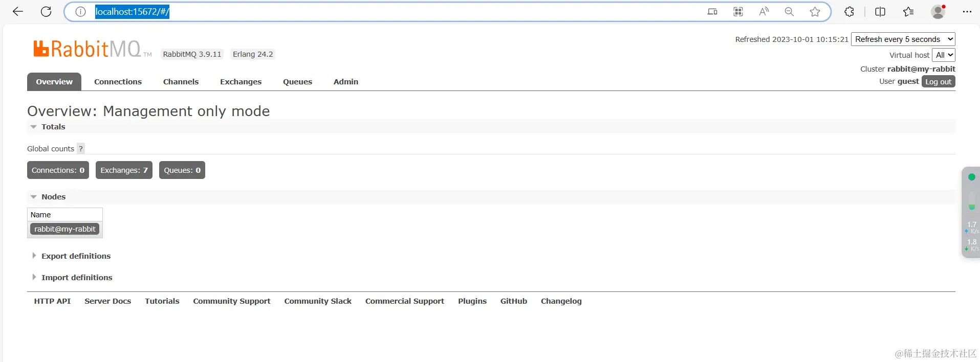Switch to the Queues tab

coord(297,82)
